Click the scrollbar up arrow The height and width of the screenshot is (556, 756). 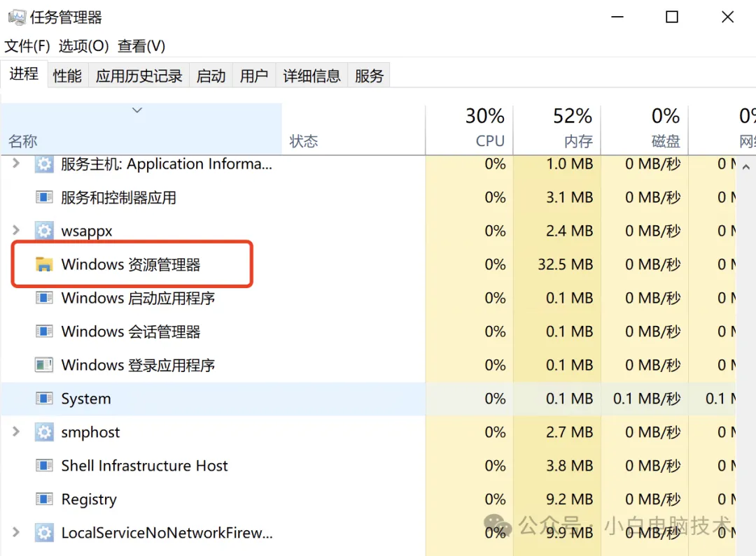pyautogui.click(x=746, y=167)
